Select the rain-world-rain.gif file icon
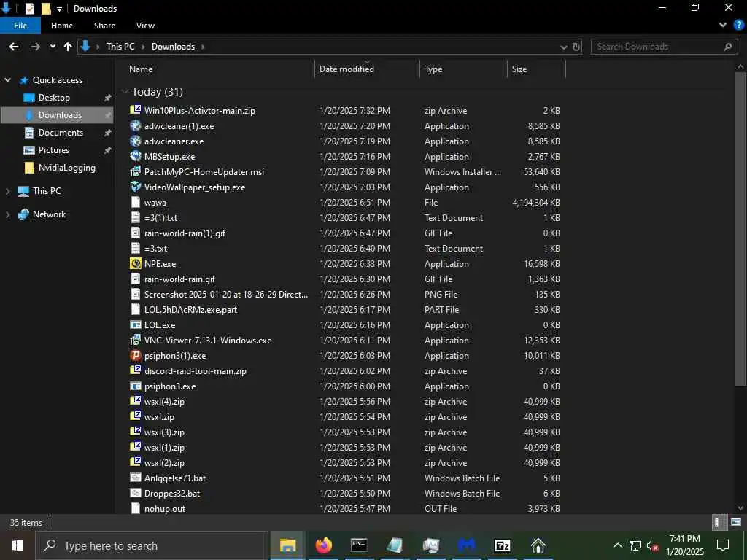The width and height of the screenshot is (747, 560). tap(136, 279)
